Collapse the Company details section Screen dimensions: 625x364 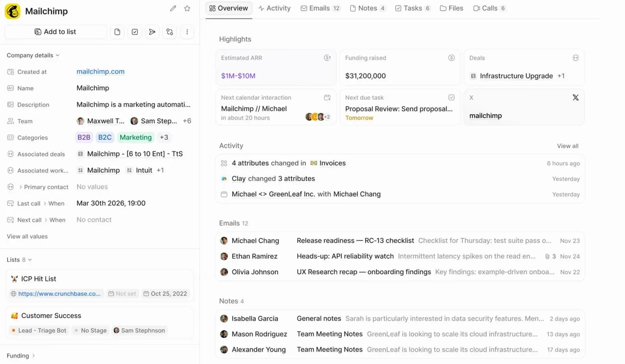pos(33,55)
